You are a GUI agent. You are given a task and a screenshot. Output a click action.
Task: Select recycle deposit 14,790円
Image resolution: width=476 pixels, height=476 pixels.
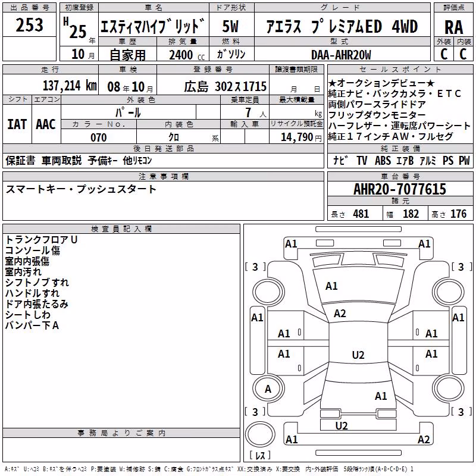(301, 137)
